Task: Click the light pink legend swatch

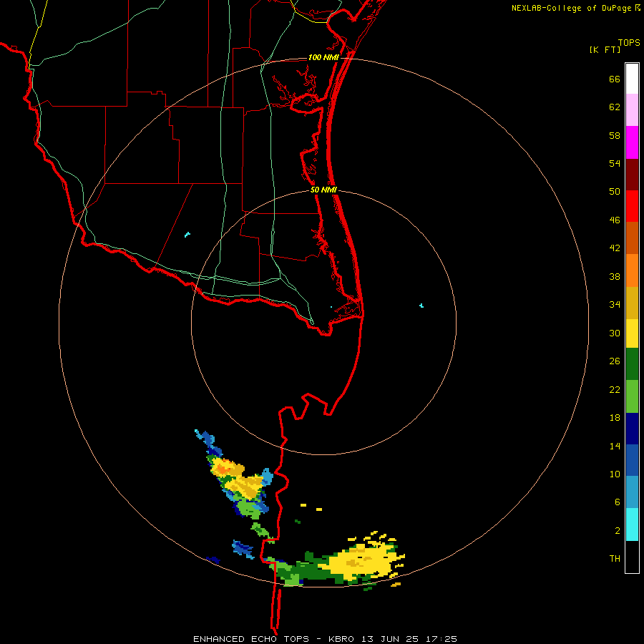Action: coord(632,109)
